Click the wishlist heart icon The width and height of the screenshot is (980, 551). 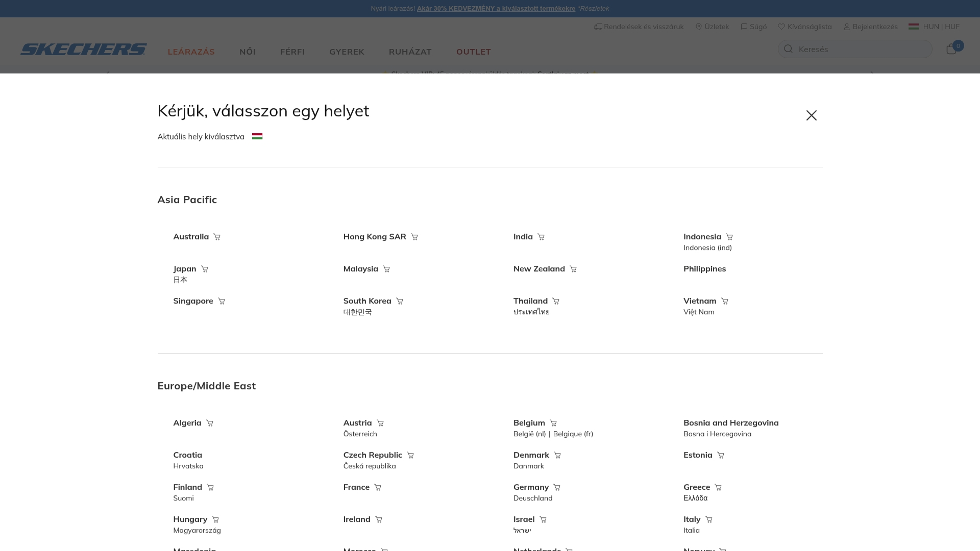(x=781, y=27)
